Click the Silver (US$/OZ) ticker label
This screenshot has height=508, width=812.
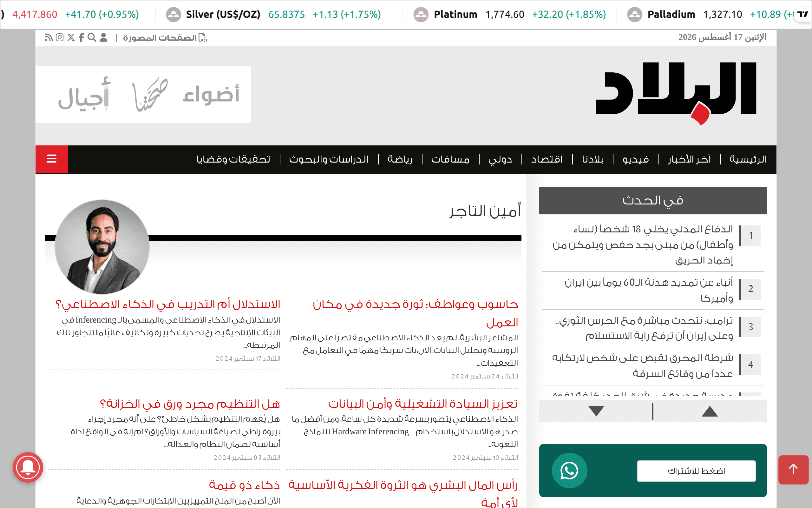(223, 15)
